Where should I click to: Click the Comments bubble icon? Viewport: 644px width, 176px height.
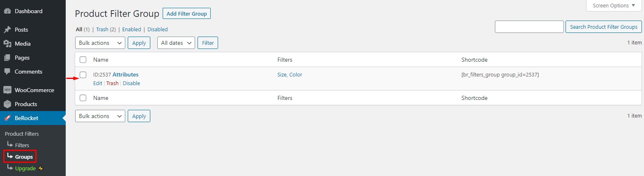click(x=7, y=72)
